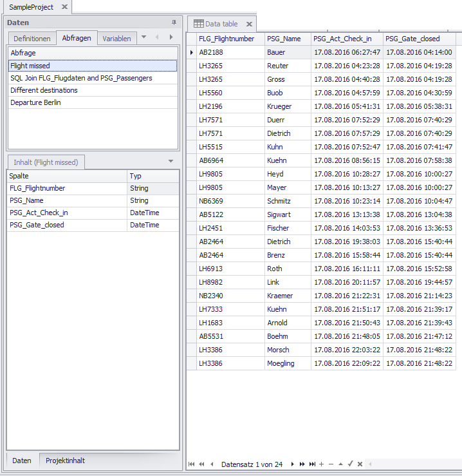Image resolution: width=462 pixels, height=476 pixels.
Task: Jump to previous page of records
Action: coord(201,464)
